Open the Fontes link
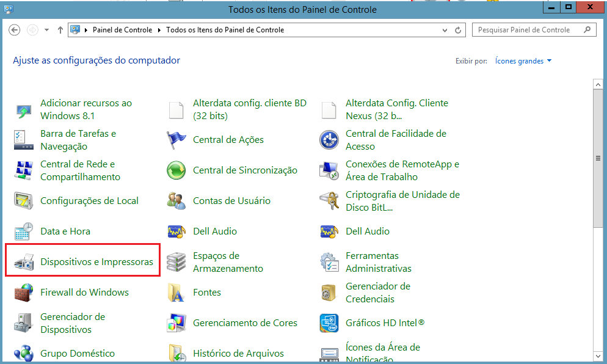 pyautogui.click(x=207, y=293)
